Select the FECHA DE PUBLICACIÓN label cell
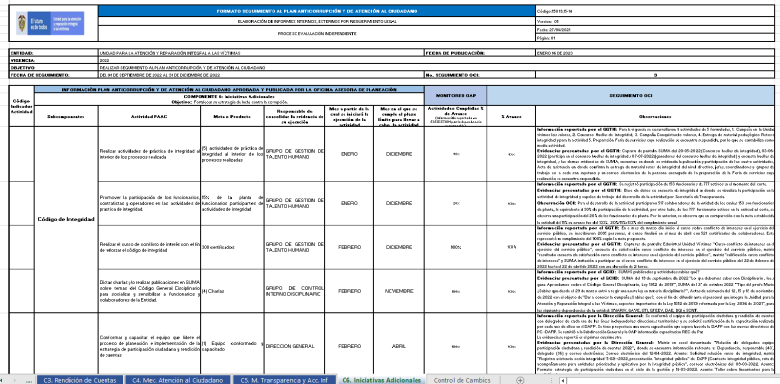Screen dimensions: 780x384 [x=480, y=52]
